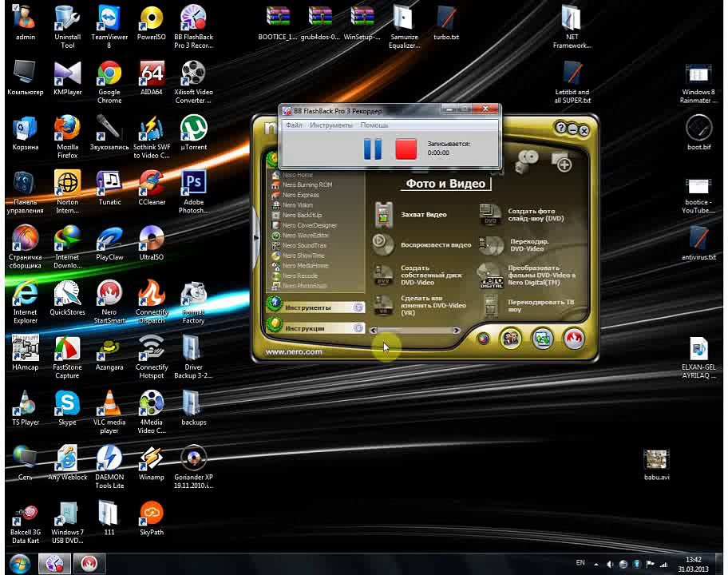Viewport: 728px width, 575px height.
Task: Open the Файл menu in FlashBack Recorder
Action: click(294, 125)
